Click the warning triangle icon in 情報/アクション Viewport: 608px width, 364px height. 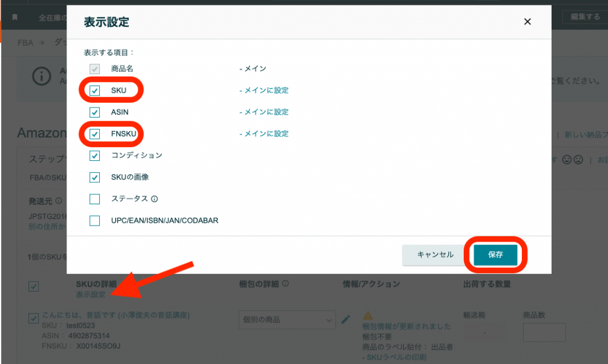pyautogui.click(x=368, y=315)
